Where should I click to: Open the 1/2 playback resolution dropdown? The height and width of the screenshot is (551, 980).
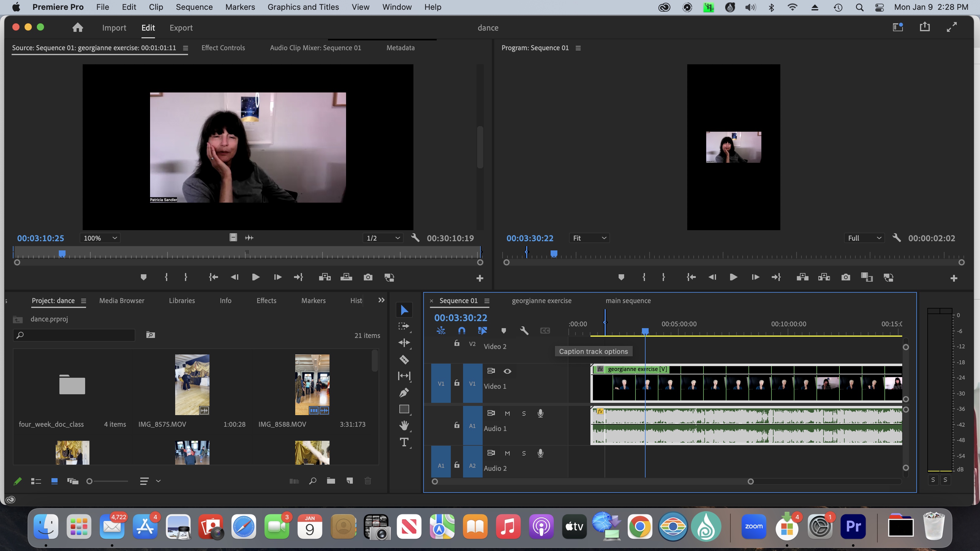(382, 238)
